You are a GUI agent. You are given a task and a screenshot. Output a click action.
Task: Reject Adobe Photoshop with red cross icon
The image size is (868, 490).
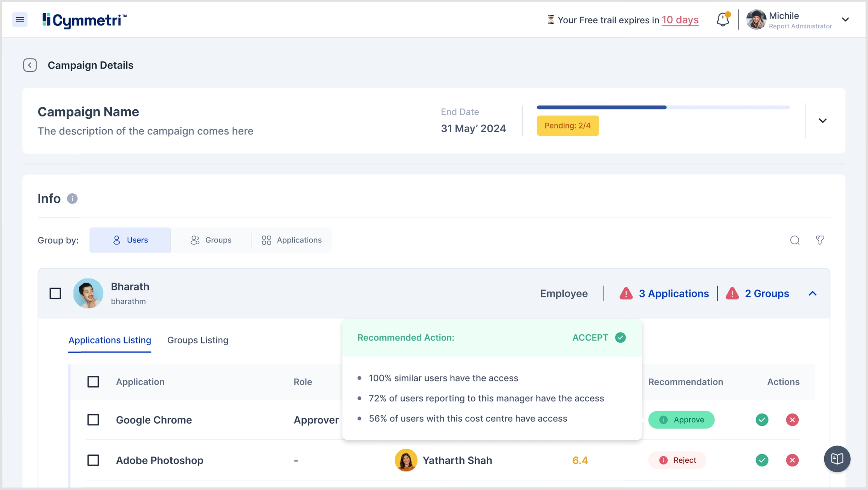[x=792, y=460]
